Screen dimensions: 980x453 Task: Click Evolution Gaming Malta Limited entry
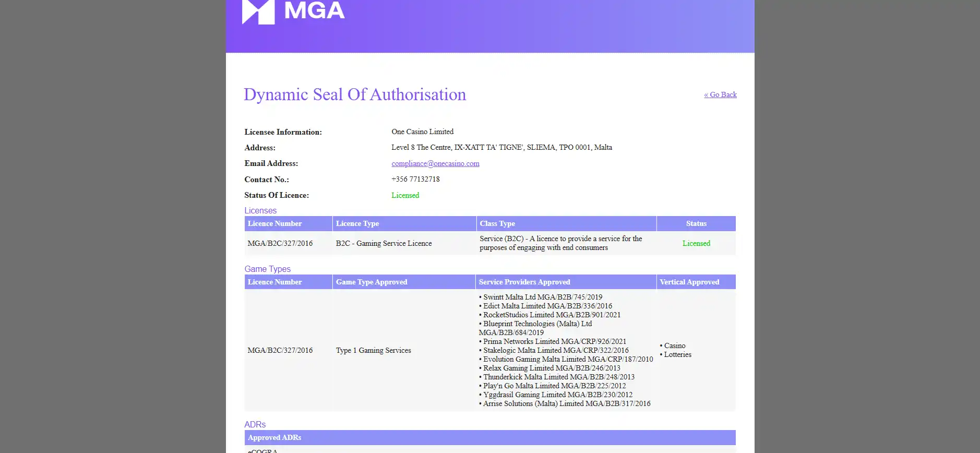[x=566, y=359]
